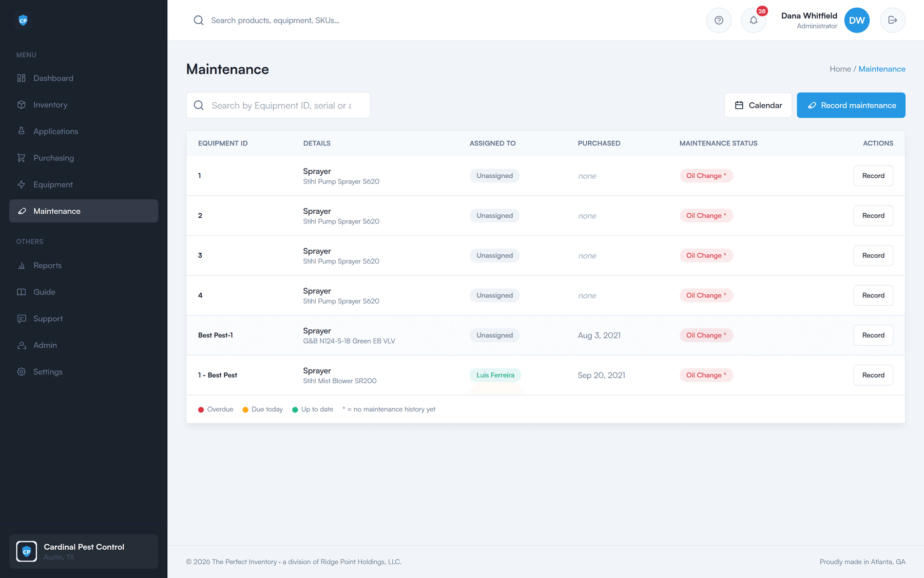Click the Sep 20, 2021 purchase date

click(601, 375)
